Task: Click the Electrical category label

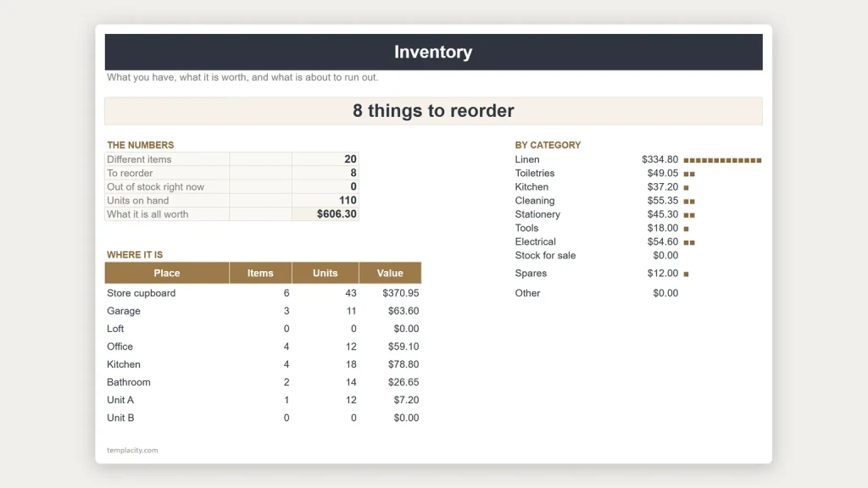Action: pyautogui.click(x=536, y=241)
